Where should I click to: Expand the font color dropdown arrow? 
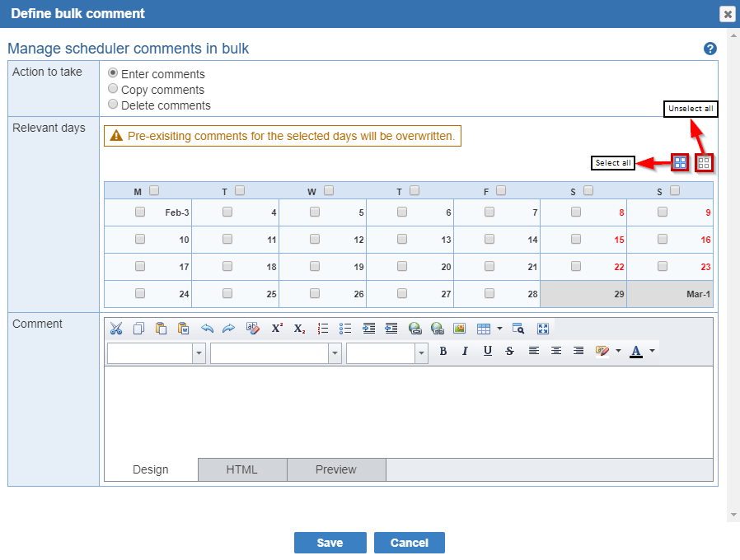[x=652, y=351]
